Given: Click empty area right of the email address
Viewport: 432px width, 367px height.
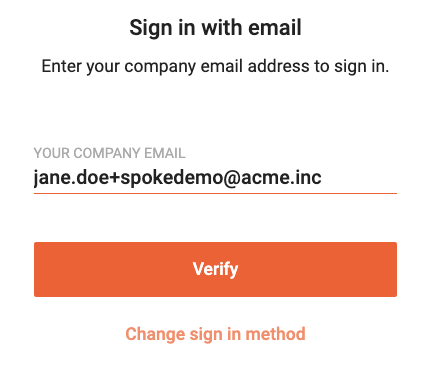Looking at the screenshot, I should click(x=359, y=178).
